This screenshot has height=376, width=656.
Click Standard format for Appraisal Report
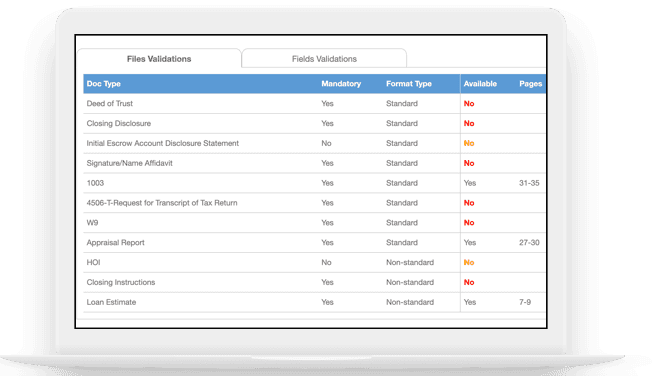pos(402,243)
